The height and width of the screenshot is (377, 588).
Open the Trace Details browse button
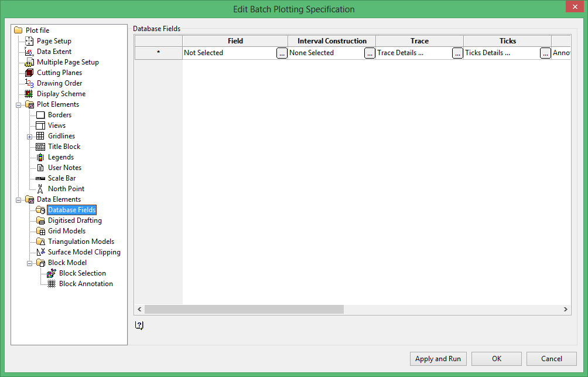pos(457,53)
